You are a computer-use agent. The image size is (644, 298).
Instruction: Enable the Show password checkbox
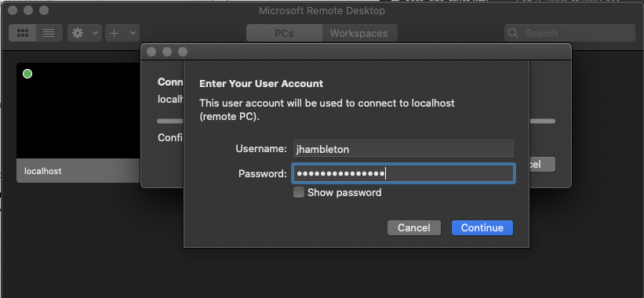tap(299, 192)
